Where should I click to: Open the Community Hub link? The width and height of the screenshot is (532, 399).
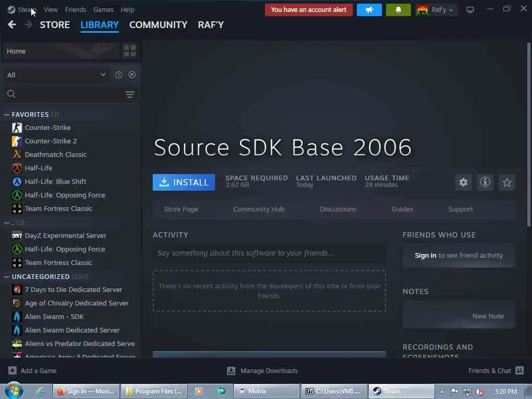coord(259,209)
